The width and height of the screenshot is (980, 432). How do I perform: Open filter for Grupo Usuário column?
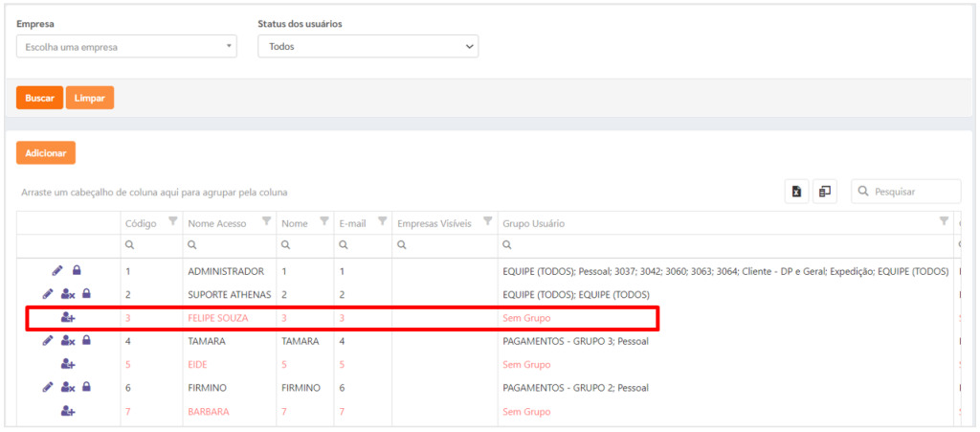pyautogui.click(x=945, y=220)
